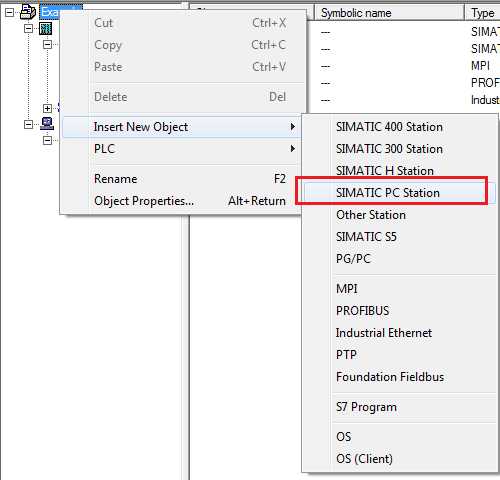Viewport: 500px width, 480px height.
Task: Choose Cut from the context menu
Action: pos(183,23)
